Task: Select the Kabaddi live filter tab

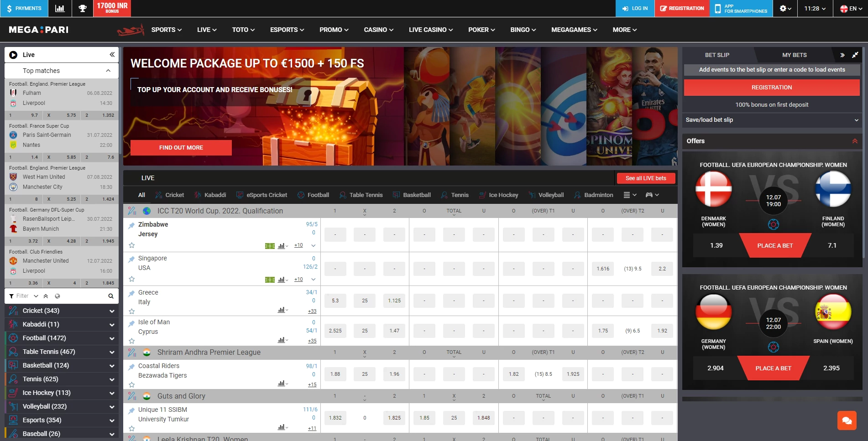Action: (x=210, y=195)
